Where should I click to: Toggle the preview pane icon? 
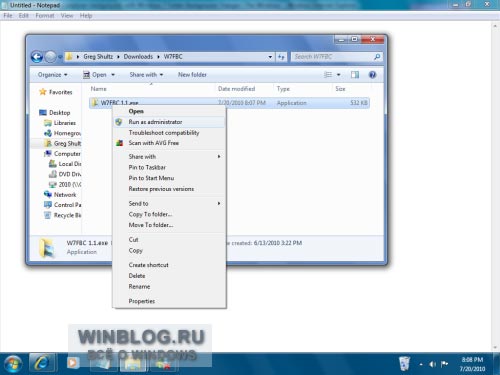(355, 75)
